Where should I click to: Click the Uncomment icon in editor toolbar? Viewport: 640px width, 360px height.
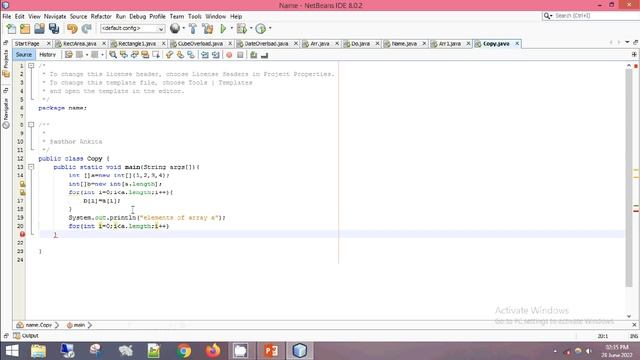click(264, 55)
